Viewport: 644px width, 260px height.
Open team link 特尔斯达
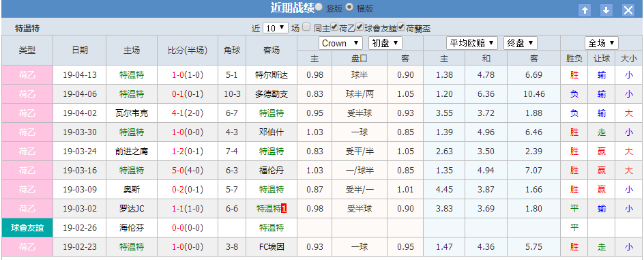click(272, 75)
